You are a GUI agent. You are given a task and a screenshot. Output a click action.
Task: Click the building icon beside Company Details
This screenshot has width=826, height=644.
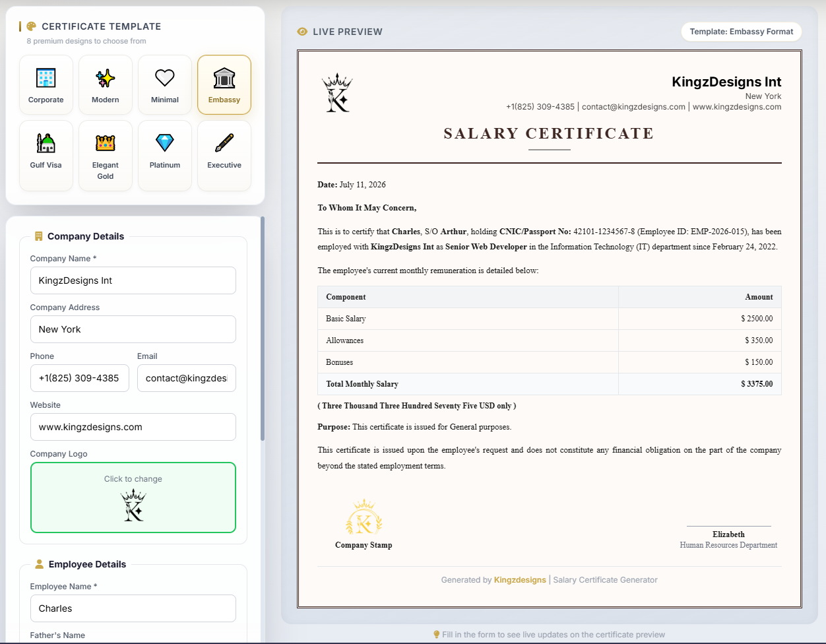[x=38, y=236]
